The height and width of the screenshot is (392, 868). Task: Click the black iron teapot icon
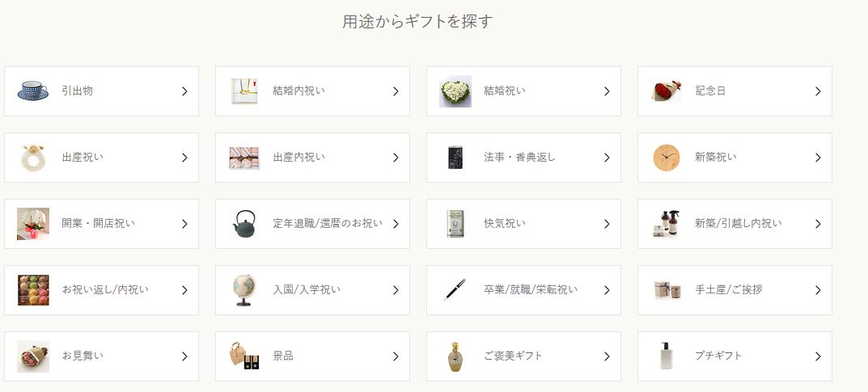pos(244,224)
